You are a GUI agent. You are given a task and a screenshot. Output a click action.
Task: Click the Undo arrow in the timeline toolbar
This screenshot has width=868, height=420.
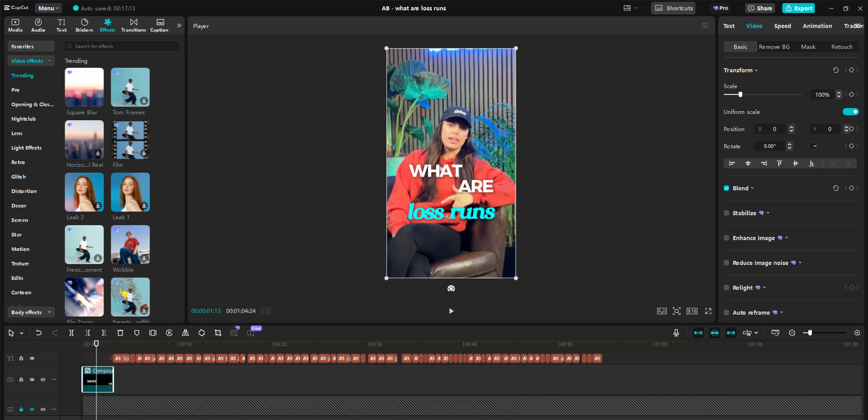click(39, 333)
